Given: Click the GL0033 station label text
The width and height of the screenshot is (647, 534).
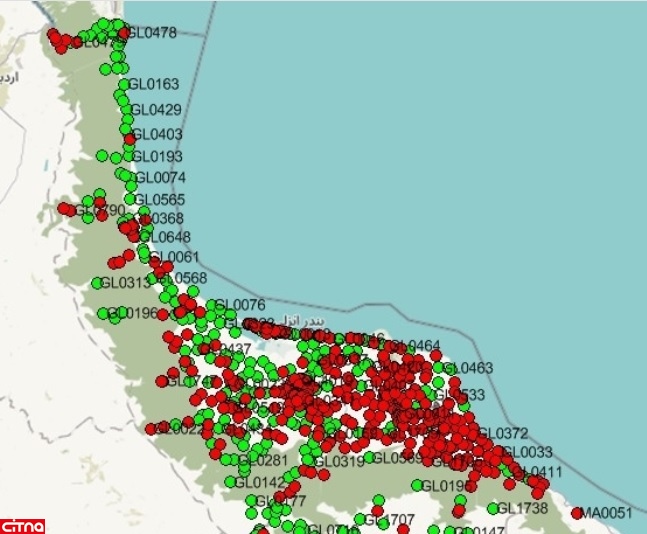Looking at the screenshot, I should click(x=527, y=453).
